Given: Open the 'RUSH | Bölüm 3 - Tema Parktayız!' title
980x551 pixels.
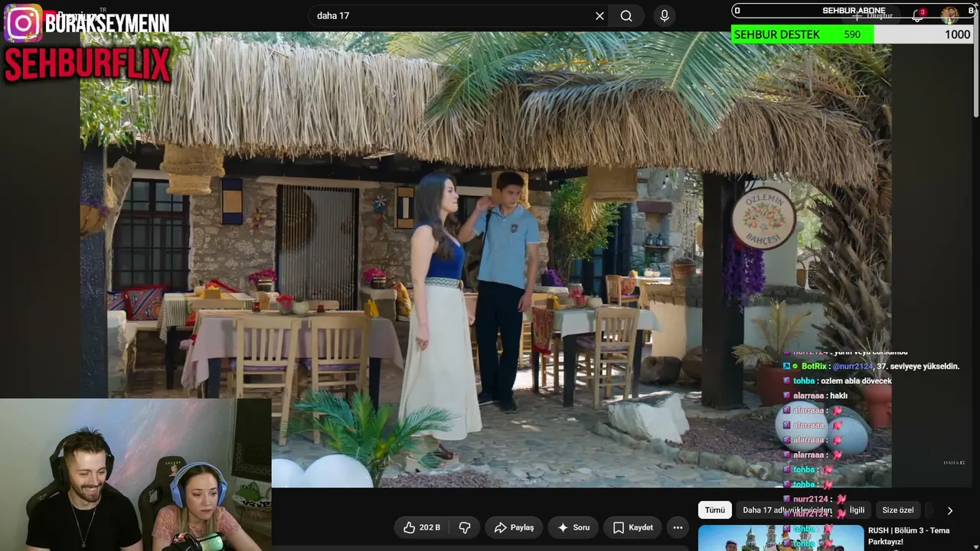Looking at the screenshot, I should (909, 536).
